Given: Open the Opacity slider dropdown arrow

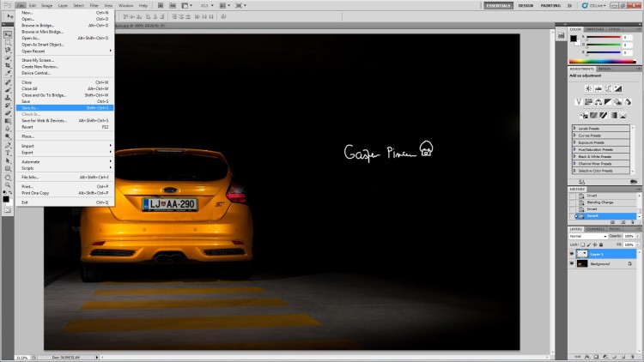Looking at the screenshot, I should point(637,237).
